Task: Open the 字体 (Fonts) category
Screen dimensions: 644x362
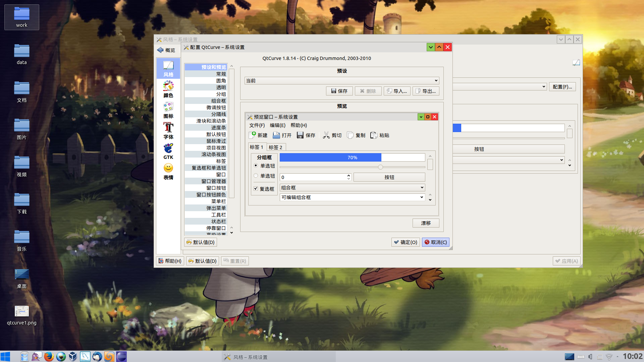Action: [x=168, y=131]
